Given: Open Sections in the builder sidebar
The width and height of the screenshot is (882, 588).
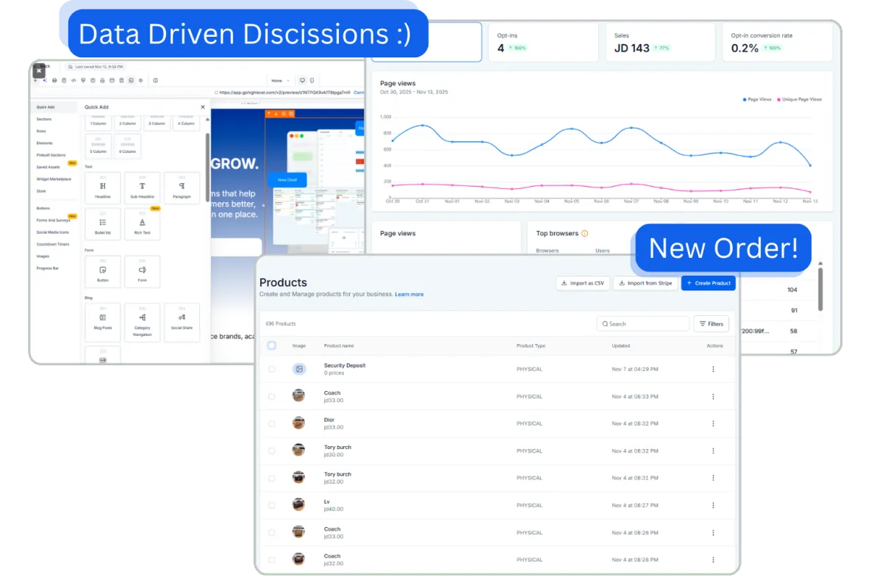Looking at the screenshot, I should (44, 119).
